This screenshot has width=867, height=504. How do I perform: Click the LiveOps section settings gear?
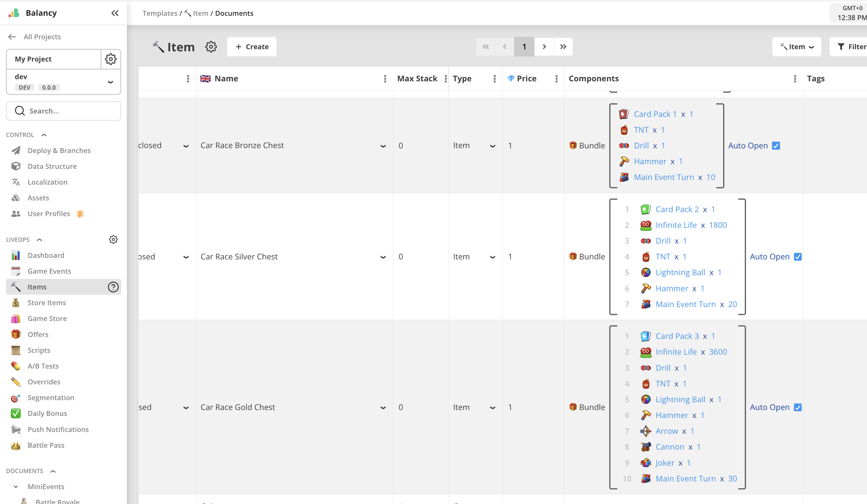[113, 240]
